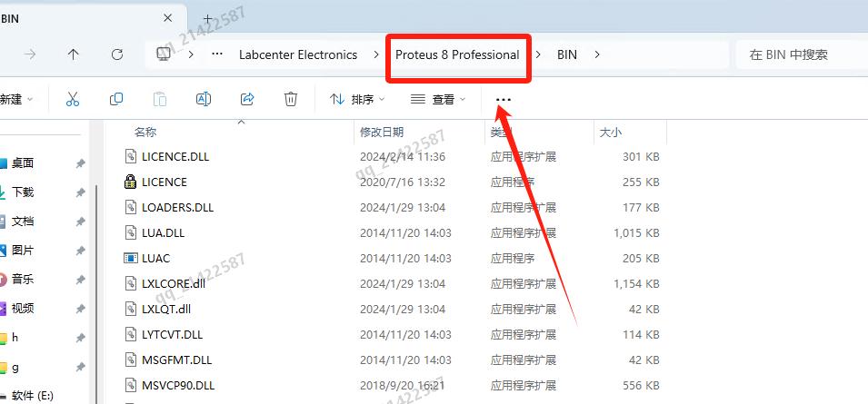868x404 pixels.
Task: Open folder h in the sidebar
Action: pyautogui.click(x=15, y=338)
